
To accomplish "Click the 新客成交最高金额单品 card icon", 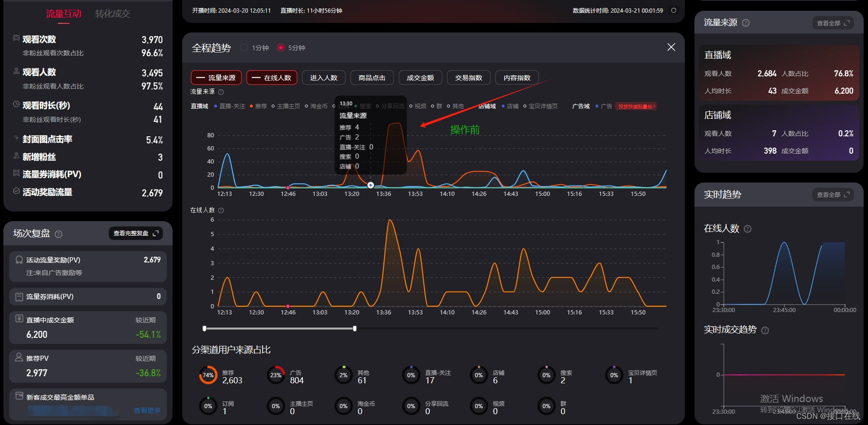I will click(19, 396).
